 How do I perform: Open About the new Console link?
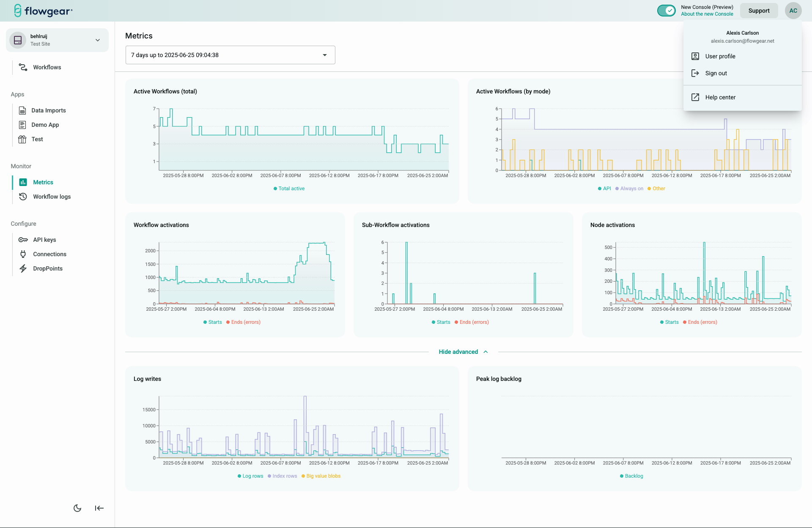pyautogui.click(x=707, y=14)
